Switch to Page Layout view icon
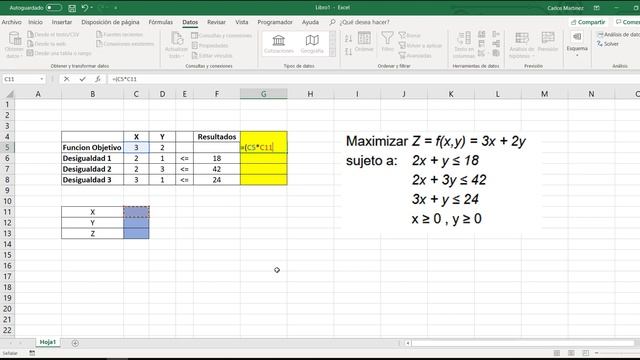The image size is (640, 360). pos(571,353)
